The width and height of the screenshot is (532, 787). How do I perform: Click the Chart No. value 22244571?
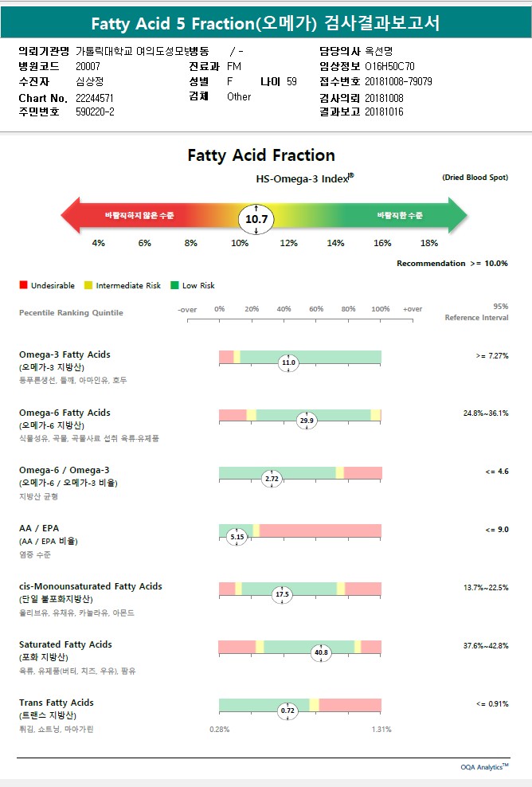[95, 97]
